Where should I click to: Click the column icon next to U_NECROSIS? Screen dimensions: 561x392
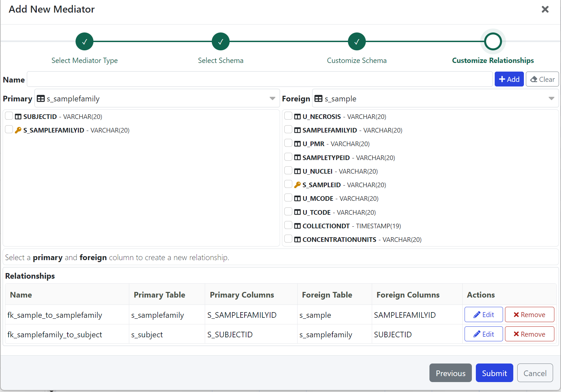(298, 117)
